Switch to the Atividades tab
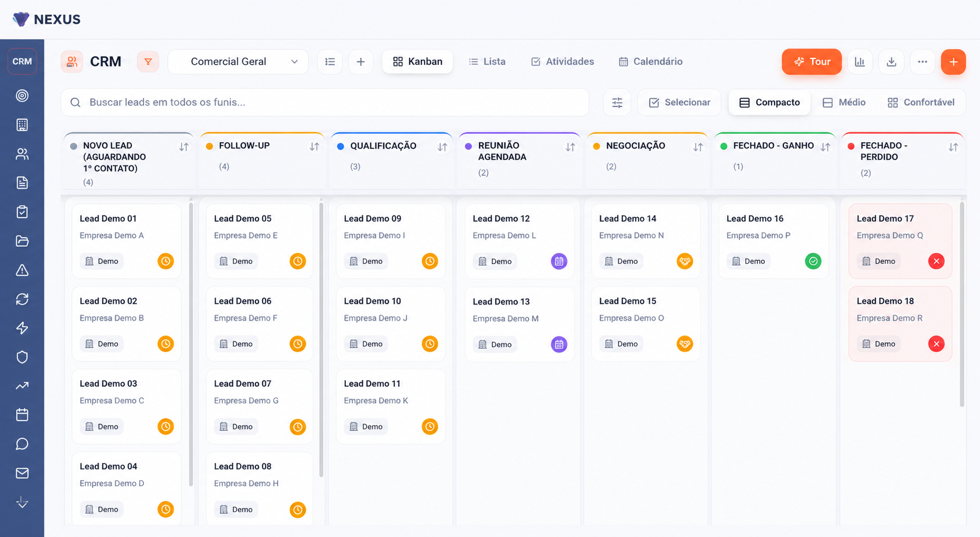Viewport: 980px width, 537px height. (562, 62)
